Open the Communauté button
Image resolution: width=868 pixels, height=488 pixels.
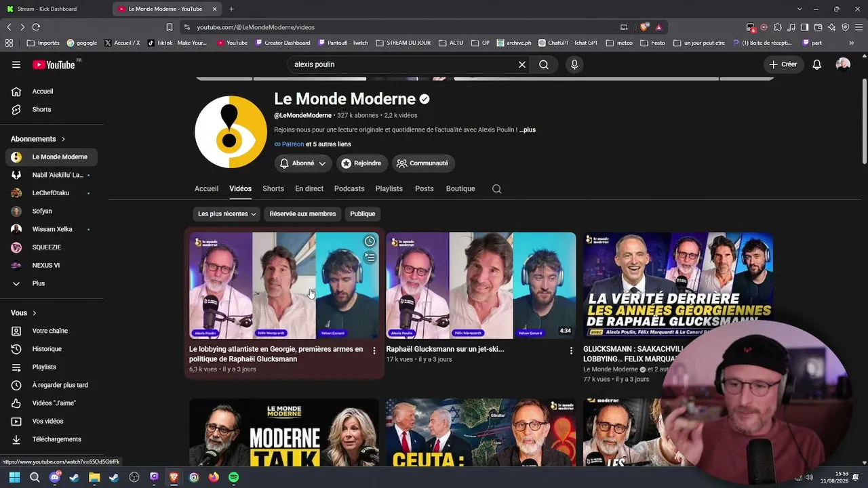[x=423, y=163]
